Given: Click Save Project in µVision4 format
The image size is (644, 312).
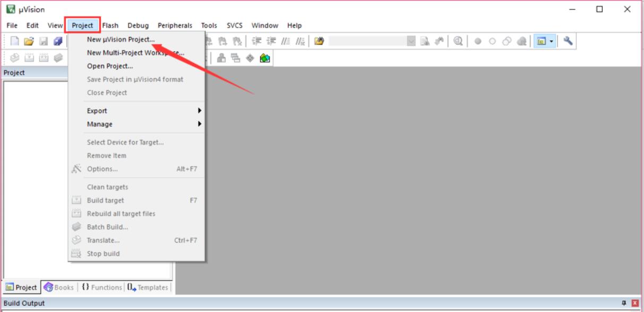Looking at the screenshot, I should pos(136,79).
